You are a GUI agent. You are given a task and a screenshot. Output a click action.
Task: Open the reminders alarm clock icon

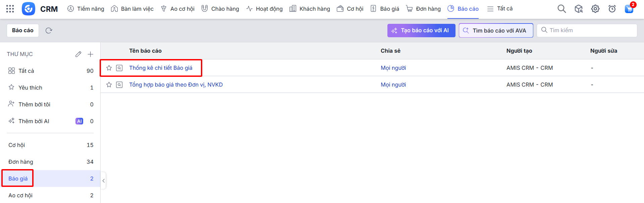click(x=612, y=9)
